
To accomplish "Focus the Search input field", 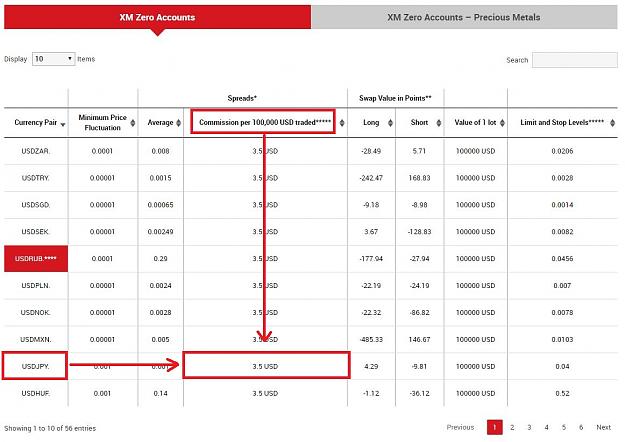I will pos(575,60).
